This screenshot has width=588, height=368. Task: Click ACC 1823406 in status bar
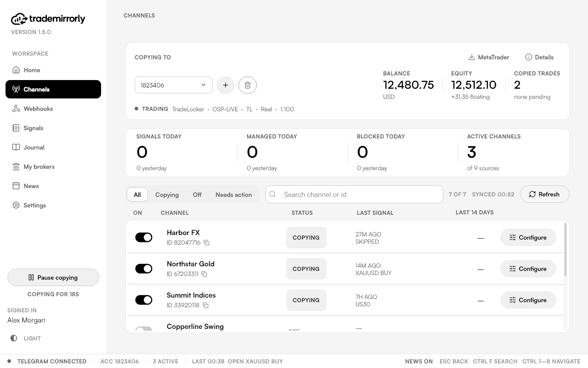119,361
